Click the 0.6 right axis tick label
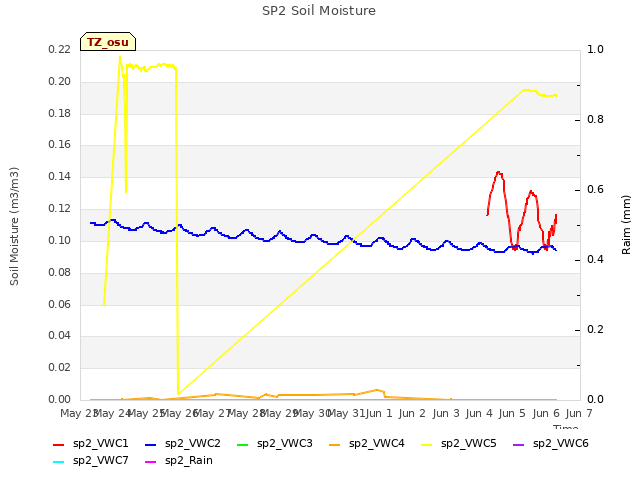 point(595,189)
